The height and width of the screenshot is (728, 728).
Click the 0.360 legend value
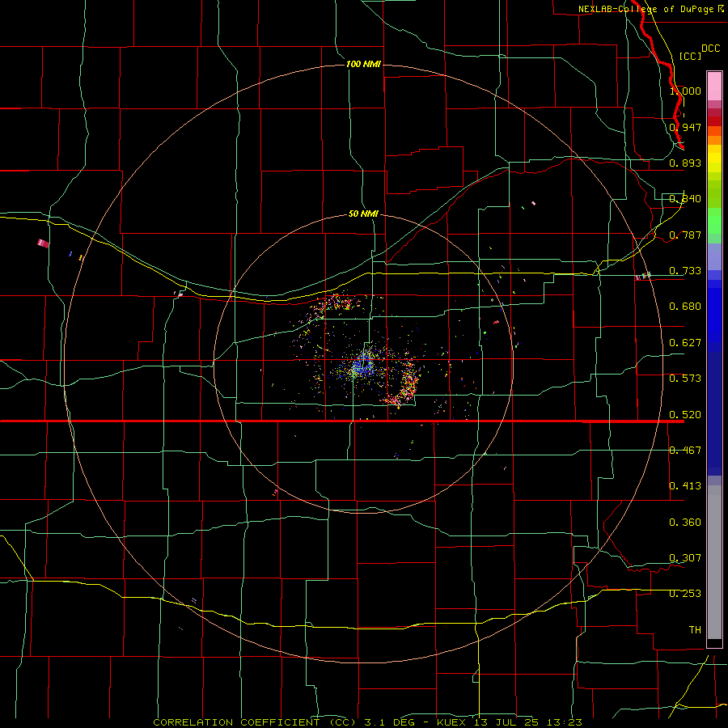(x=685, y=523)
